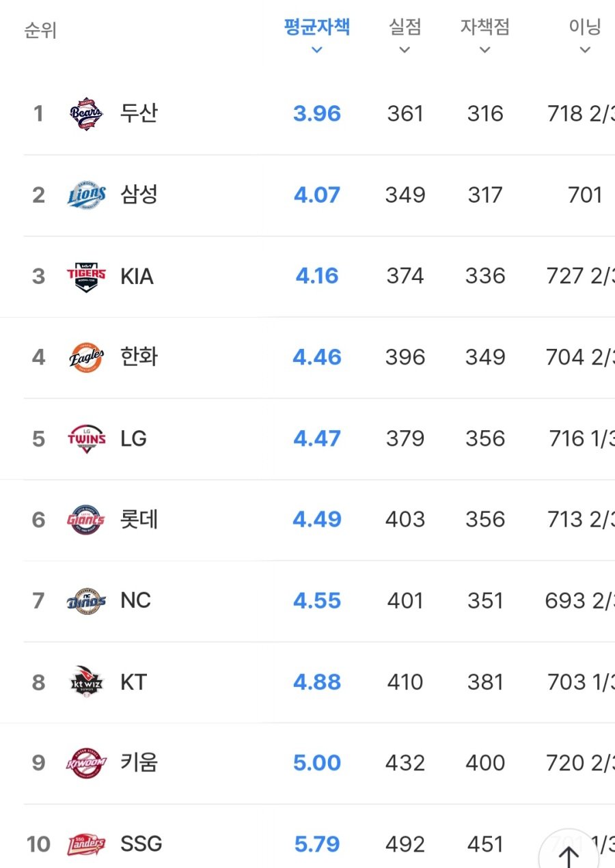Screen dimensions: 615x868
Task: Tap the LG Twins logo
Action: (x=87, y=438)
